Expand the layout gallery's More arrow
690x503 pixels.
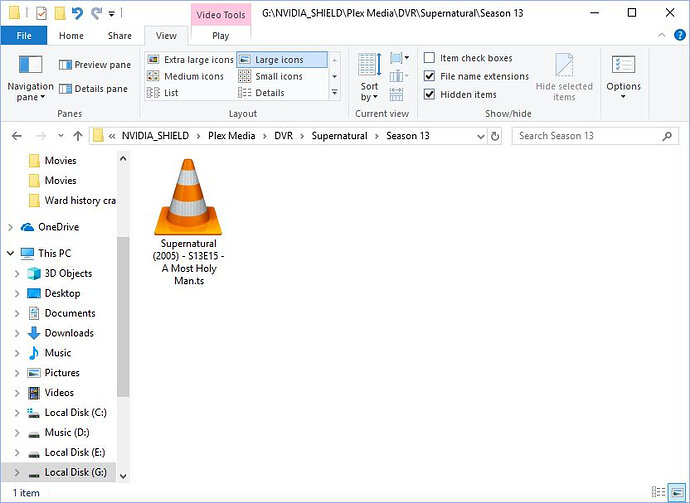click(335, 92)
